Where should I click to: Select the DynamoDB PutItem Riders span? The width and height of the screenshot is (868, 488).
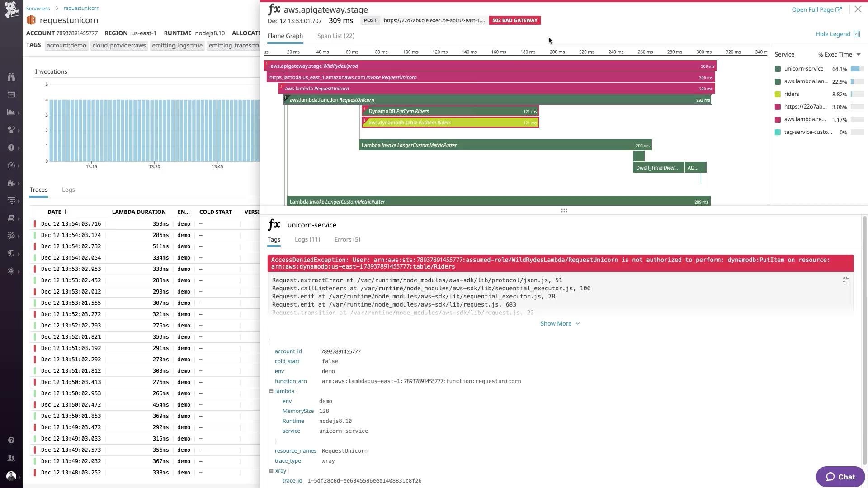pos(450,111)
